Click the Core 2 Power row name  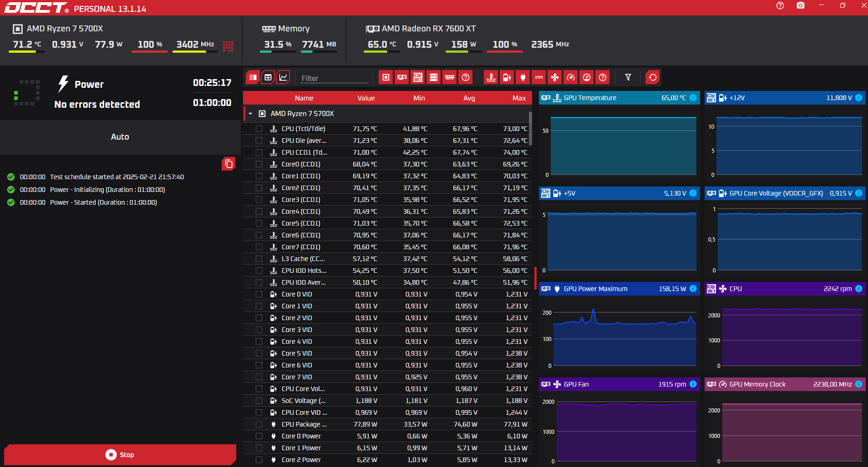tap(301, 460)
